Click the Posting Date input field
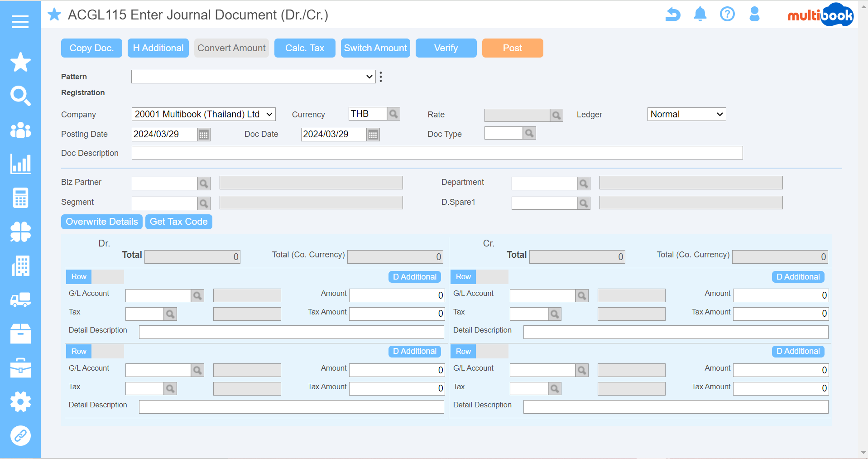 point(164,135)
